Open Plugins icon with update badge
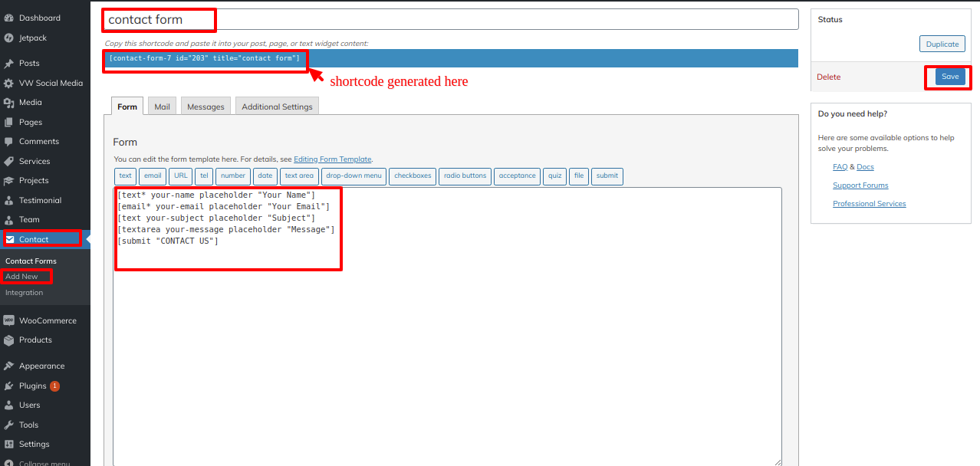The width and height of the screenshot is (980, 466). pos(9,386)
